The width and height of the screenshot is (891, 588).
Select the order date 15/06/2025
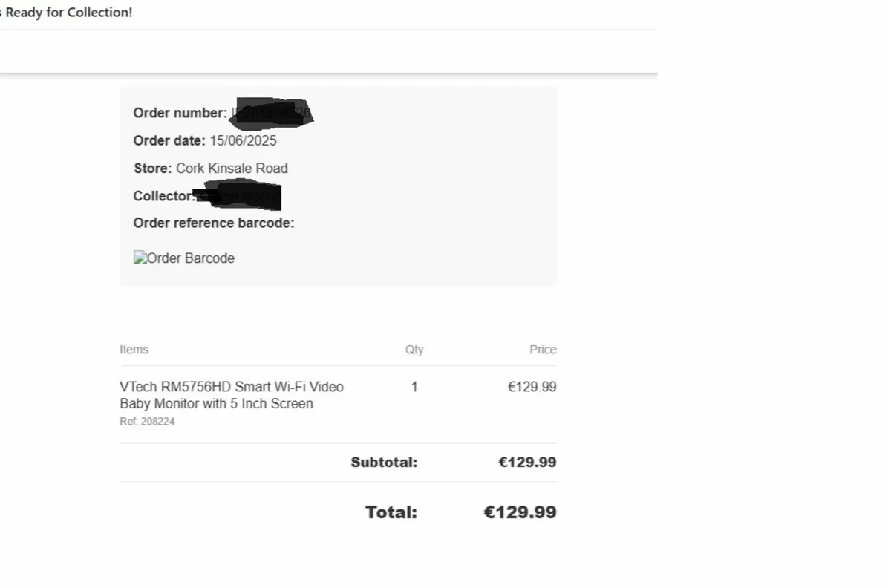click(243, 140)
